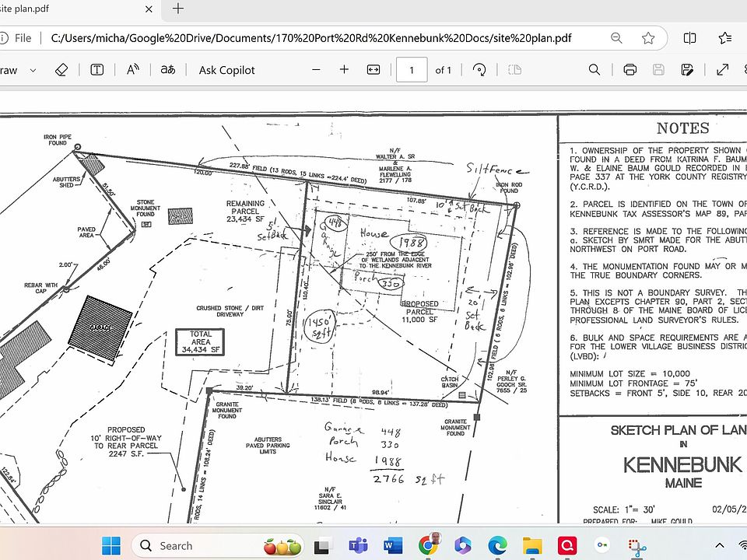This screenshot has height=560, width=747.
Task: Click the Page view icon
Action: click(514, 70)
